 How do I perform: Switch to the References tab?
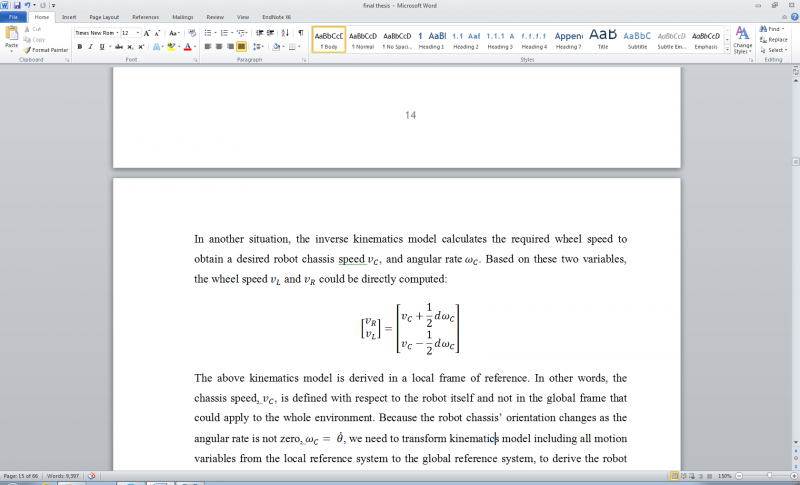pyautogui.click(x=145, y=17)
